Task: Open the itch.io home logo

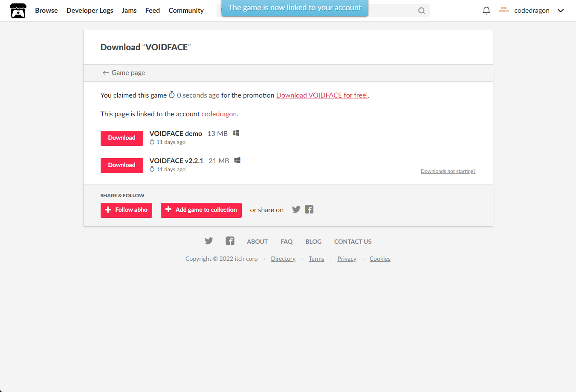Action: [x=18, y=11]
